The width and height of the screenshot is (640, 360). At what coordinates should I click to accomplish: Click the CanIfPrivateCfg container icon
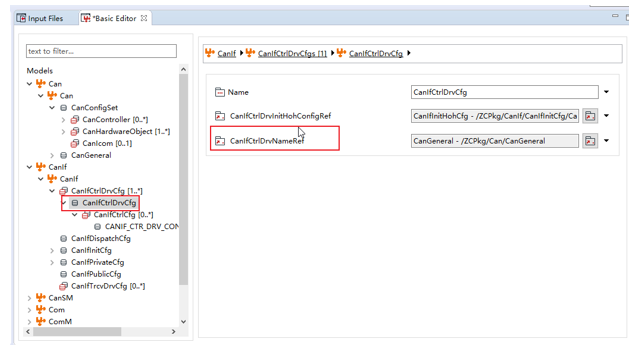tap(64, 262)
